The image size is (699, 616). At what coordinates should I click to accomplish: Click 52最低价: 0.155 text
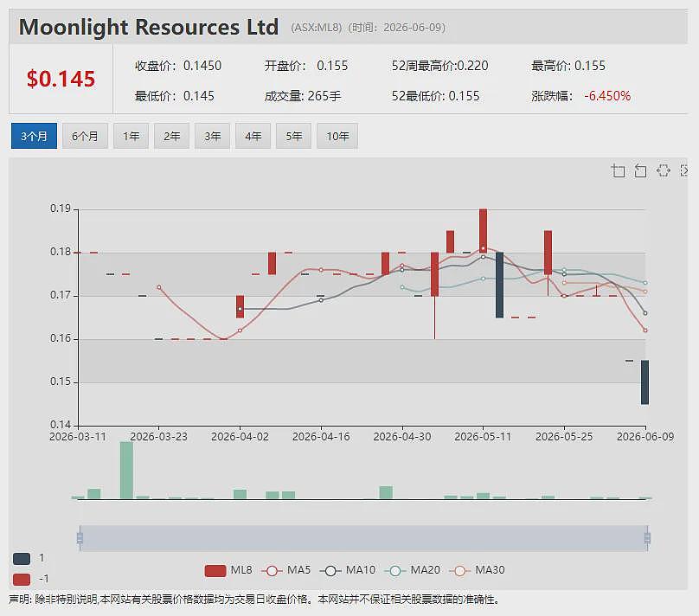pyautogui.click(x=435, y=96)
